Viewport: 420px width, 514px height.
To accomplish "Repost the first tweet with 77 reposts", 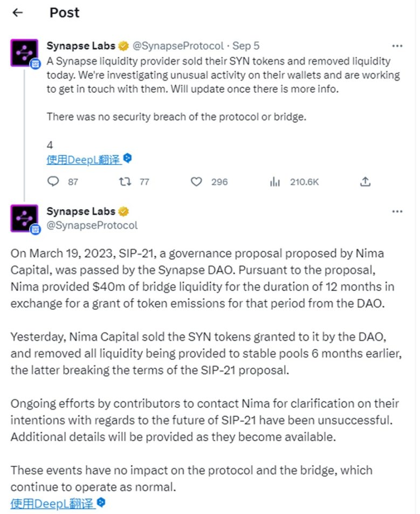I will (x=125, y=181).
